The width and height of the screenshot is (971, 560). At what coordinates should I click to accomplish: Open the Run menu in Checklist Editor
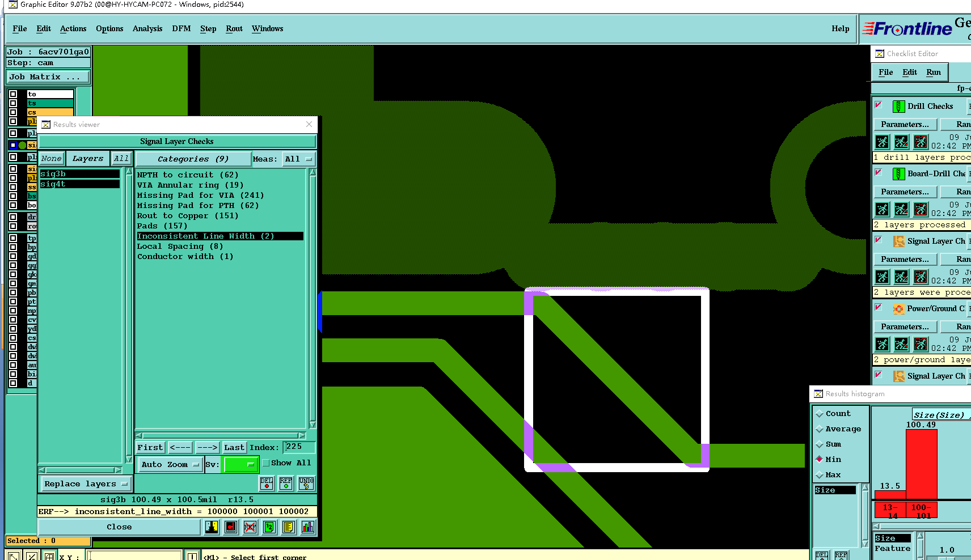(x=934, y=72)
